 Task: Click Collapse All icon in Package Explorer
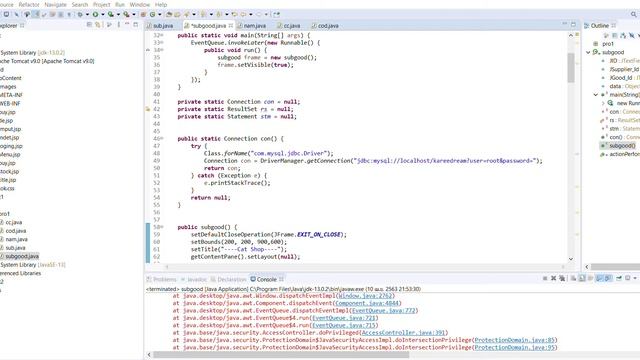click(x=89, y=25)
